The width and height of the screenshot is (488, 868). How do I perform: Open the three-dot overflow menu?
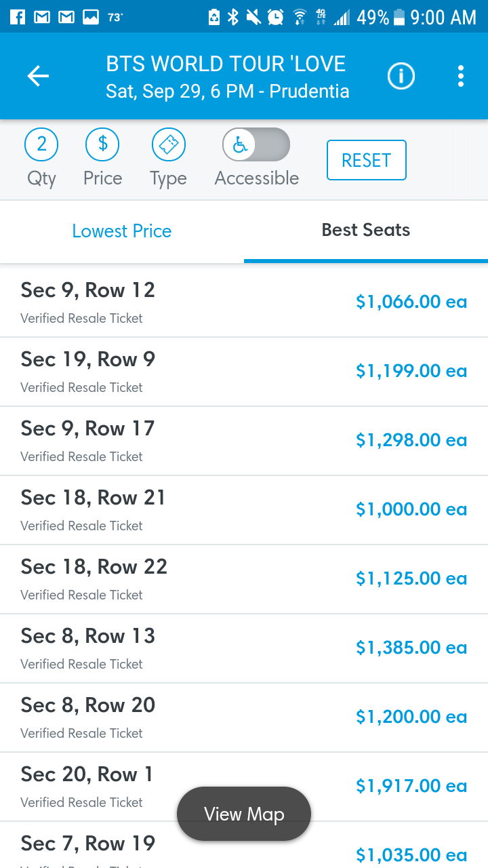(461, 77)
